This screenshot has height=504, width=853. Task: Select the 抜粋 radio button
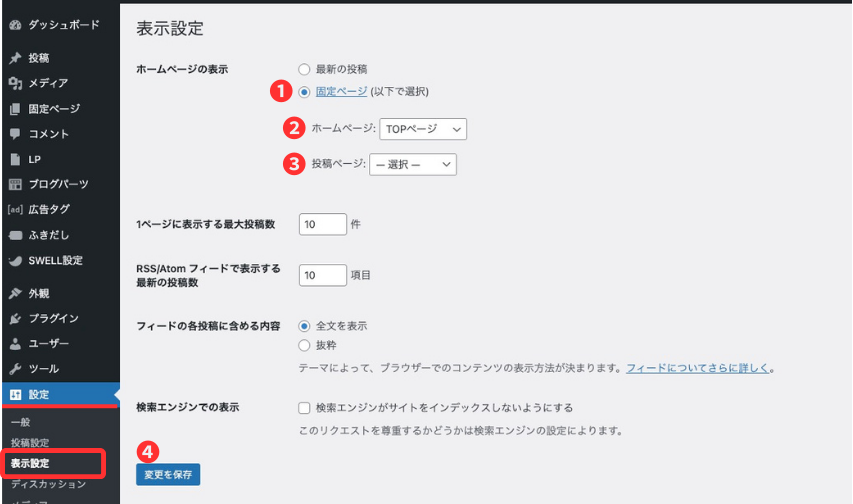pos(305,345)
